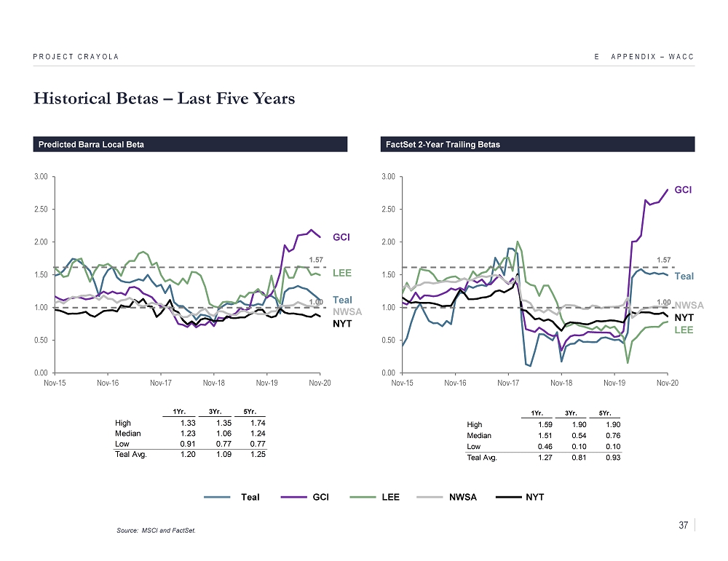Select the E APPENDIX – WACC section header
This screenshot has height=561, width=728.
644,57
